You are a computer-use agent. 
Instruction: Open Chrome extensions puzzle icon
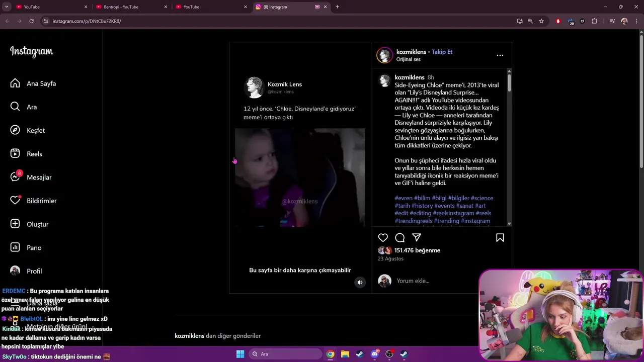tap(595, 21)
